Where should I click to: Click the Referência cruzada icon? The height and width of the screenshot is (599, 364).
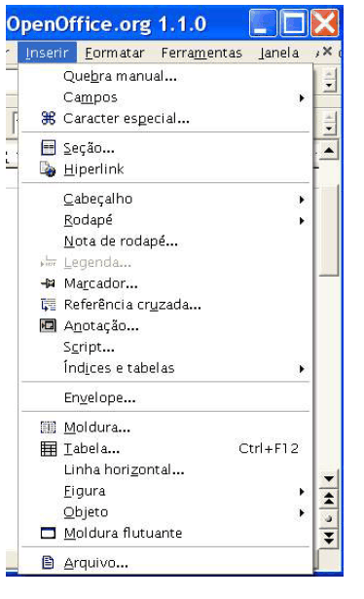[48, 305]
